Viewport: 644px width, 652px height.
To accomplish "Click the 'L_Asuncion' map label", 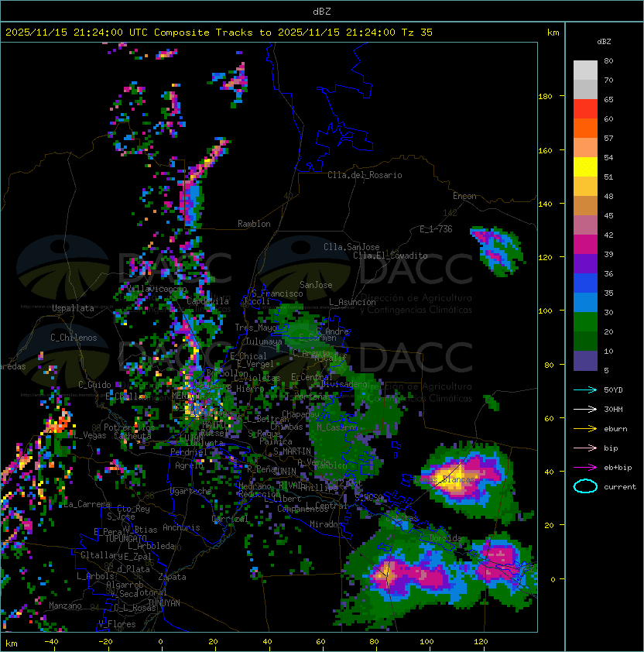I will click(352, 302).
